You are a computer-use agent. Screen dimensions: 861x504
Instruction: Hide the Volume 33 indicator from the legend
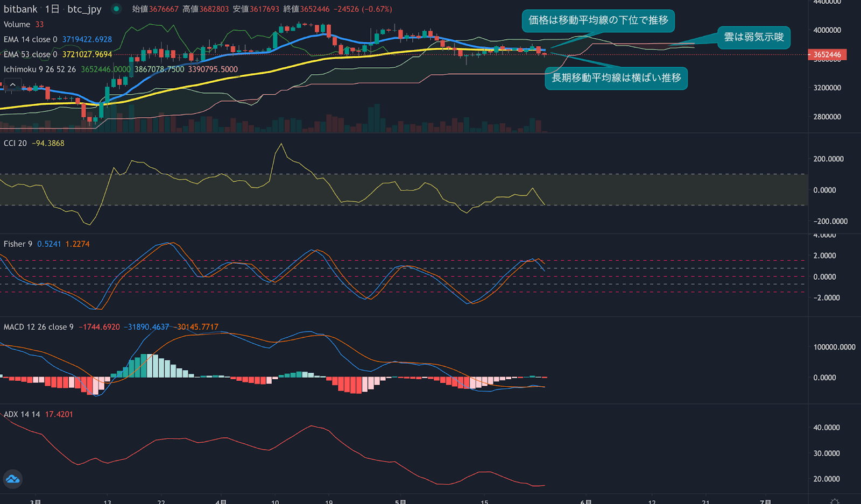coord(18,24)
